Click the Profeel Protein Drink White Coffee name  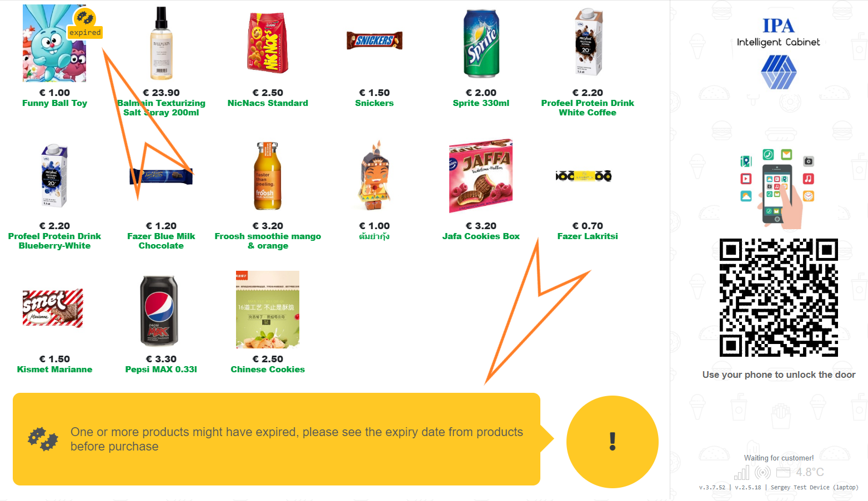coord(588,108)
